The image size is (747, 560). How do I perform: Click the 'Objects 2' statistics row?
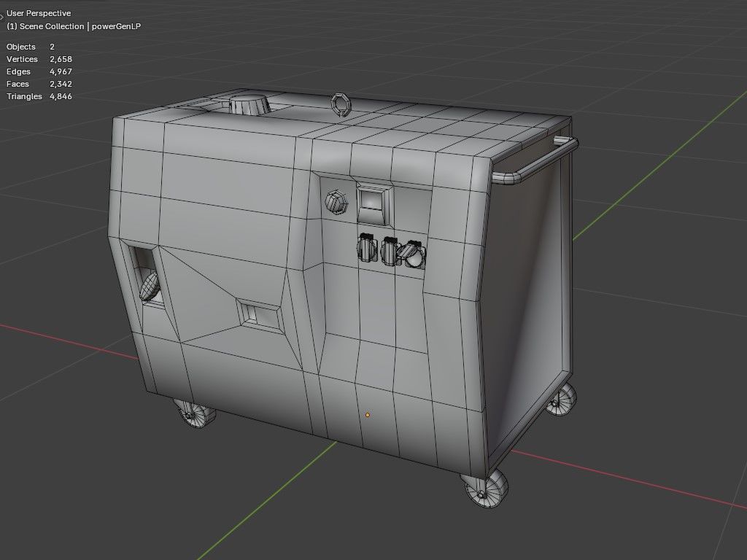point(31,47)
